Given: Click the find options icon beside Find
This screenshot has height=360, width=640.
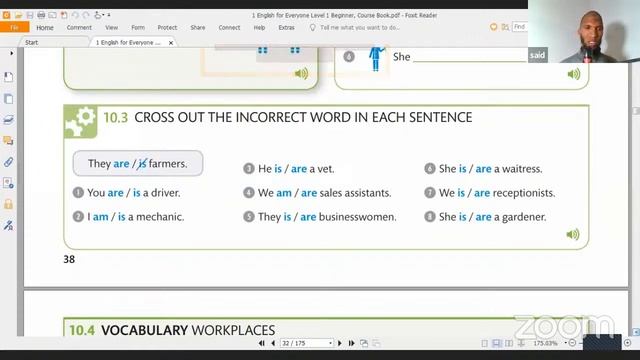Looking at the screenshot, I should [x=505, y=27].
